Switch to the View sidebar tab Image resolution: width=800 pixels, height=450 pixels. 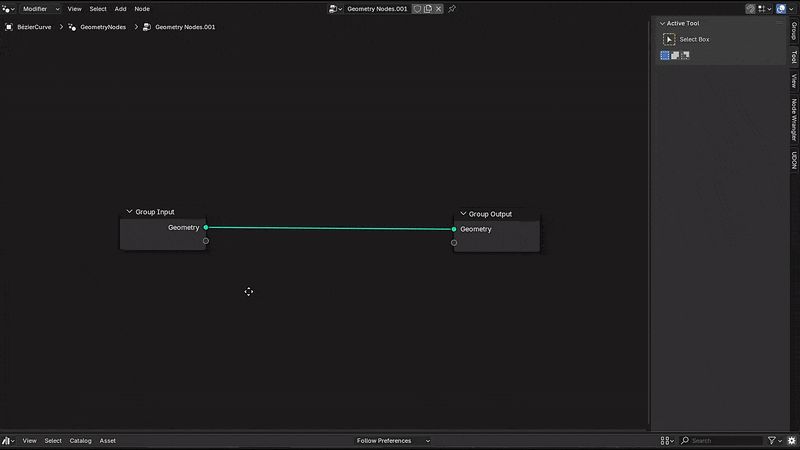794,81
